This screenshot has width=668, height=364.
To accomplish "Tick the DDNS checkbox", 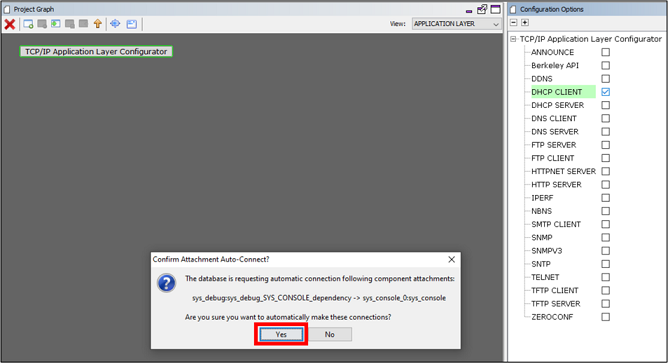I will (x=605, y=78).
